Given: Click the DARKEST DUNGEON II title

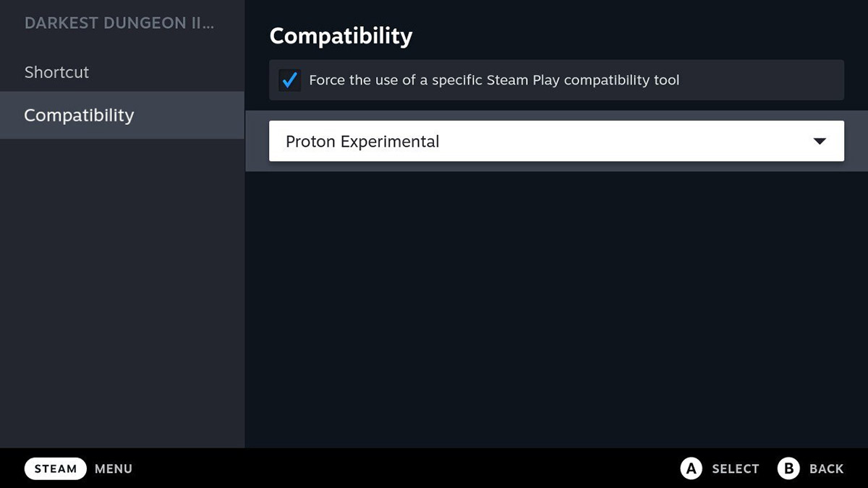Looking at the screenshot, I should (119, 22).
